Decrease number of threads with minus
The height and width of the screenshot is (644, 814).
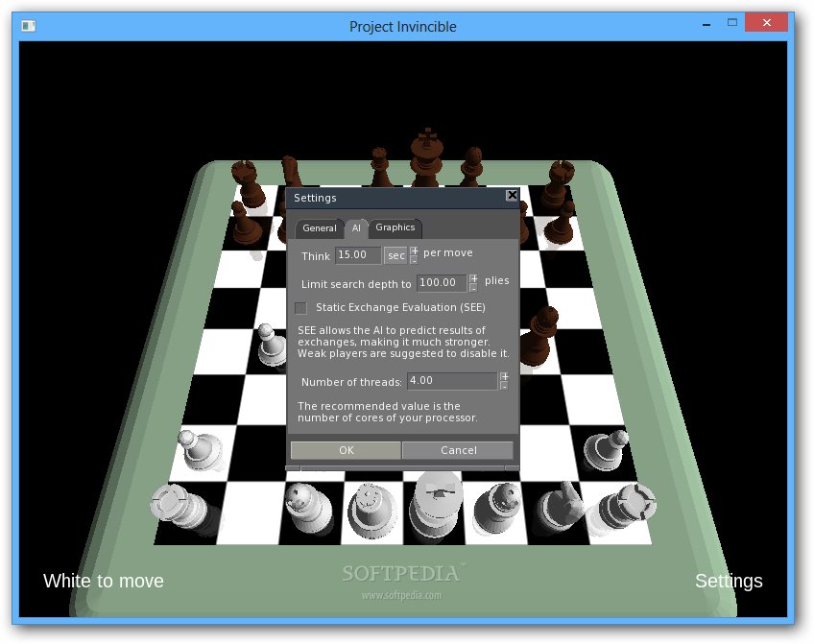pos(504,386)
